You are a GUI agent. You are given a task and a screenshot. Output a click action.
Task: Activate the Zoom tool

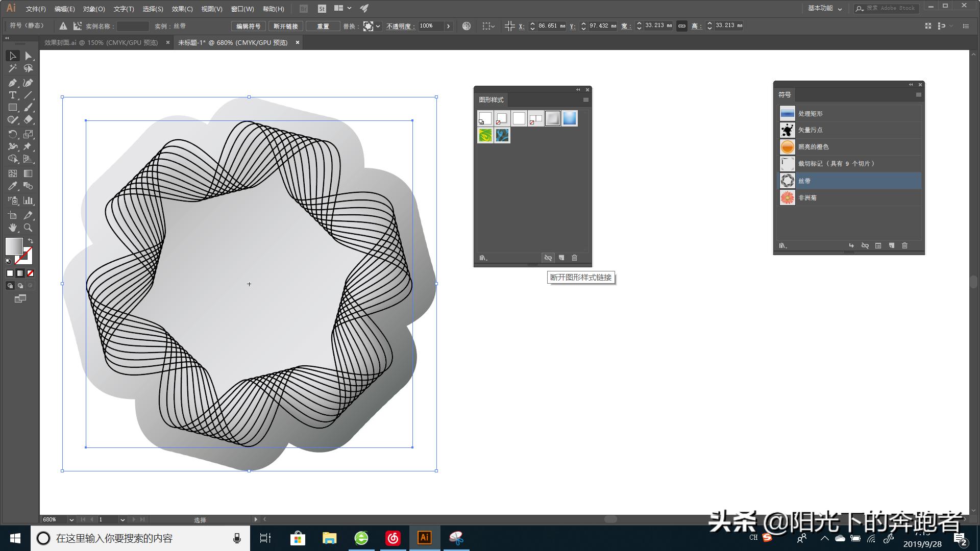[28, 228]
